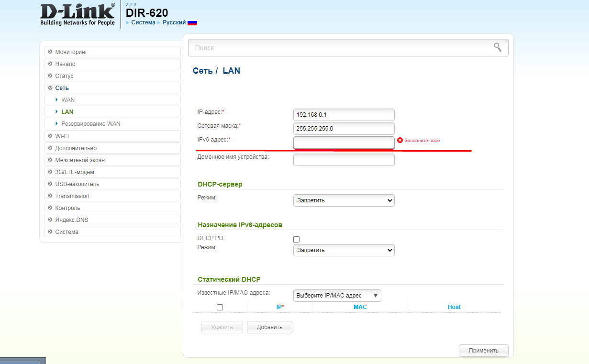Toggle the DHCP PD checkbox
This screenshot has height=364, width=589.
click(x=296, y=239)
